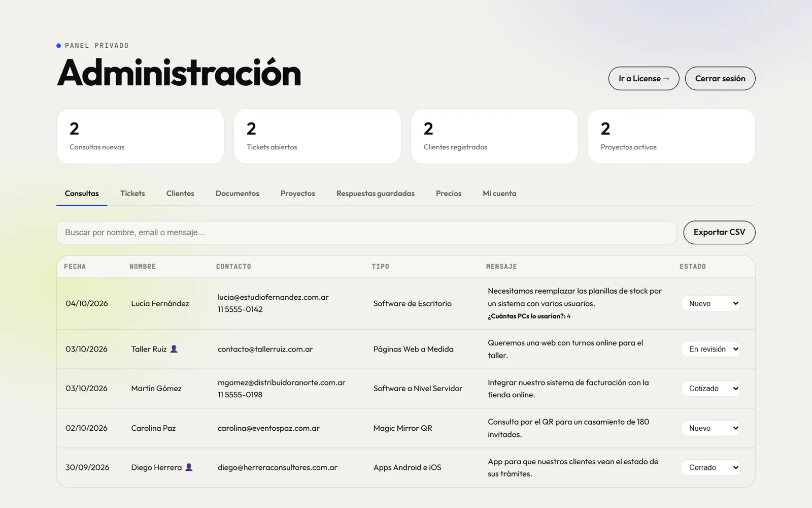Click the 'Software de Escritorio' type cell

click(x=413, y=303)
